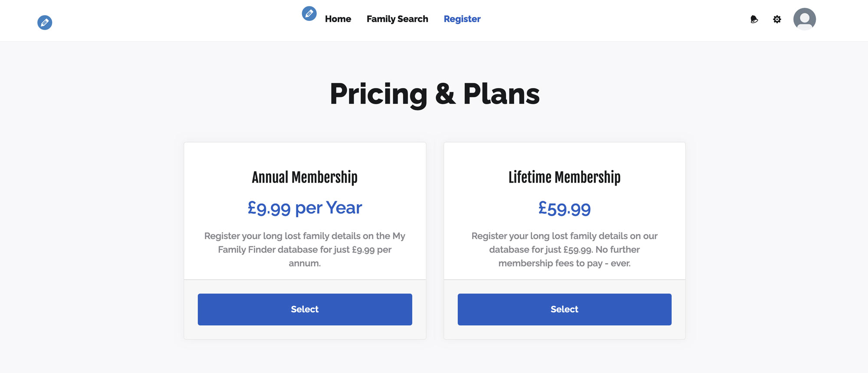Open the Family Search menu item
Screen dimensions: 868x373
[x=397, y=19]
